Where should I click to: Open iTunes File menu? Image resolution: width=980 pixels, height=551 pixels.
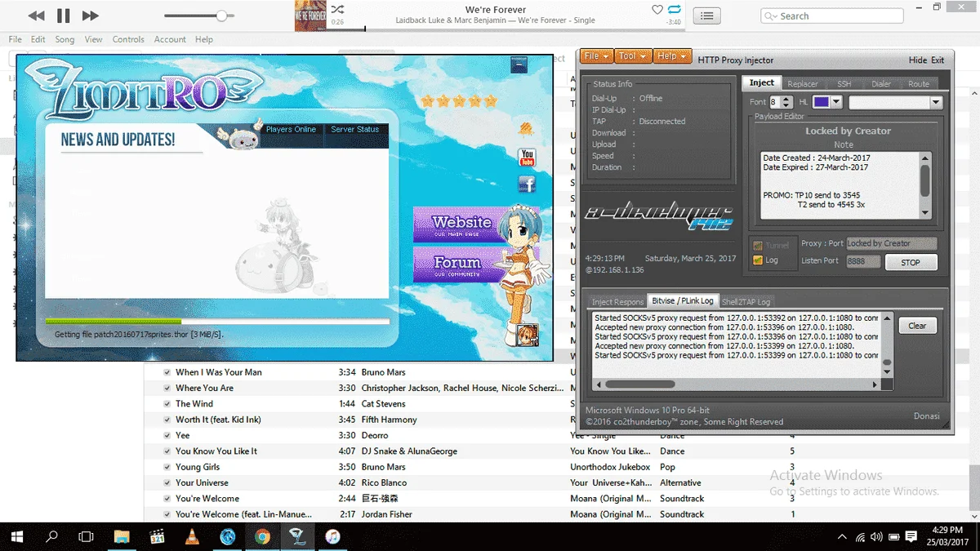[x=16, y=39]
